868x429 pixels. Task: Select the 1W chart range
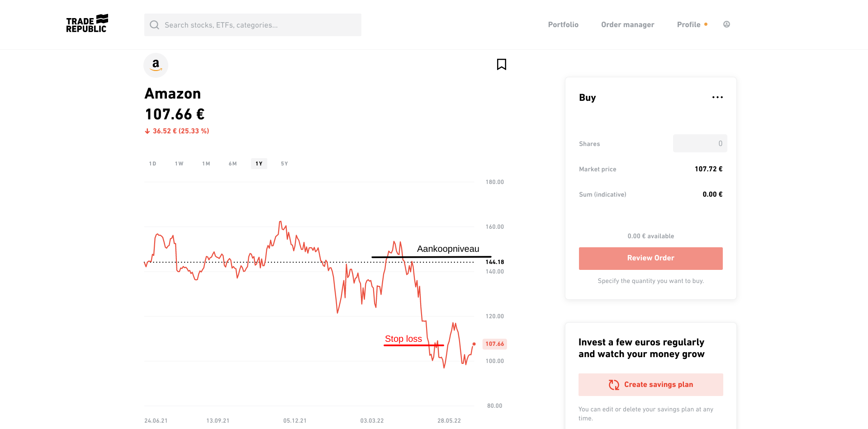(x=179, y=164)
